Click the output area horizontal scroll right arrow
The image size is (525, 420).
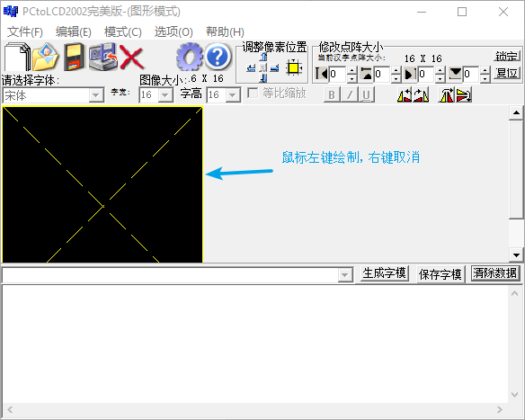tap(500, 409)
